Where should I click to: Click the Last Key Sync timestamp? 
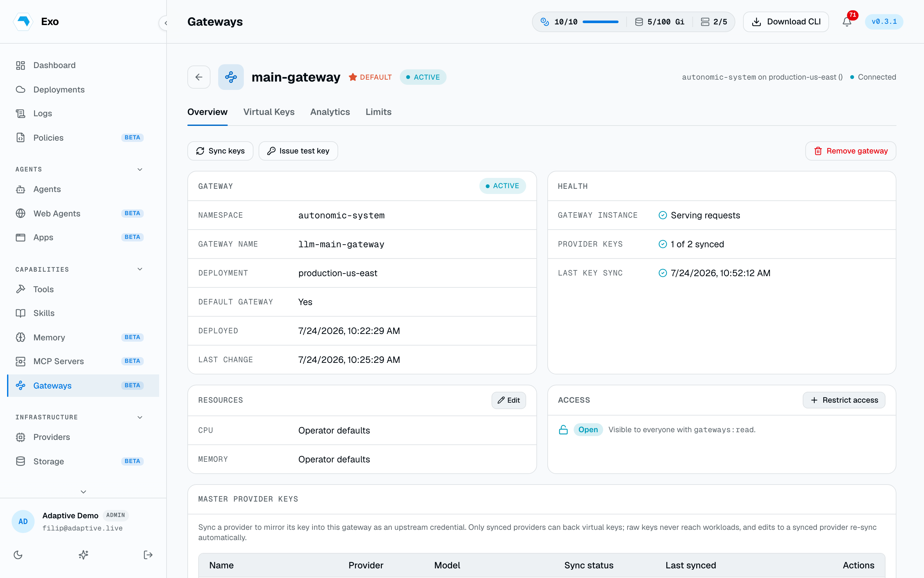pos(721,273)
